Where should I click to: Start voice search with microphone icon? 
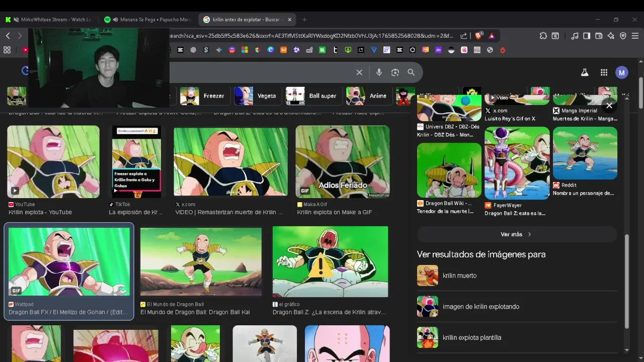pos(379,72)
